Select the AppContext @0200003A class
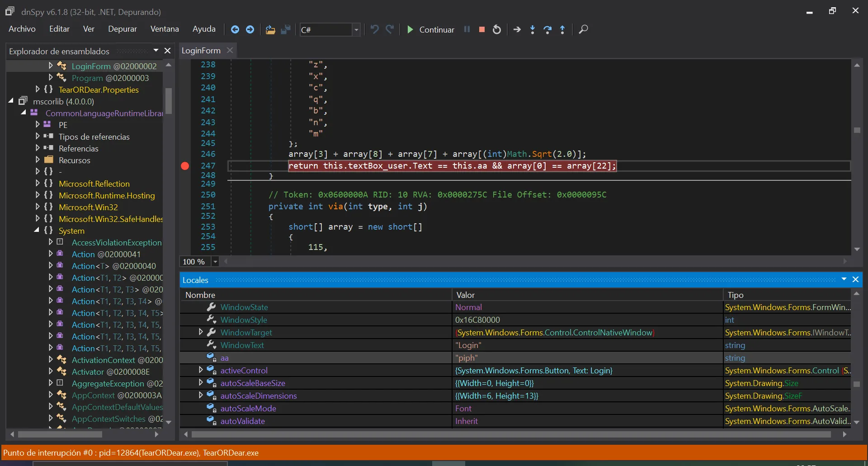The height and width of the screenshot is (466, 868). click(117, 395)
